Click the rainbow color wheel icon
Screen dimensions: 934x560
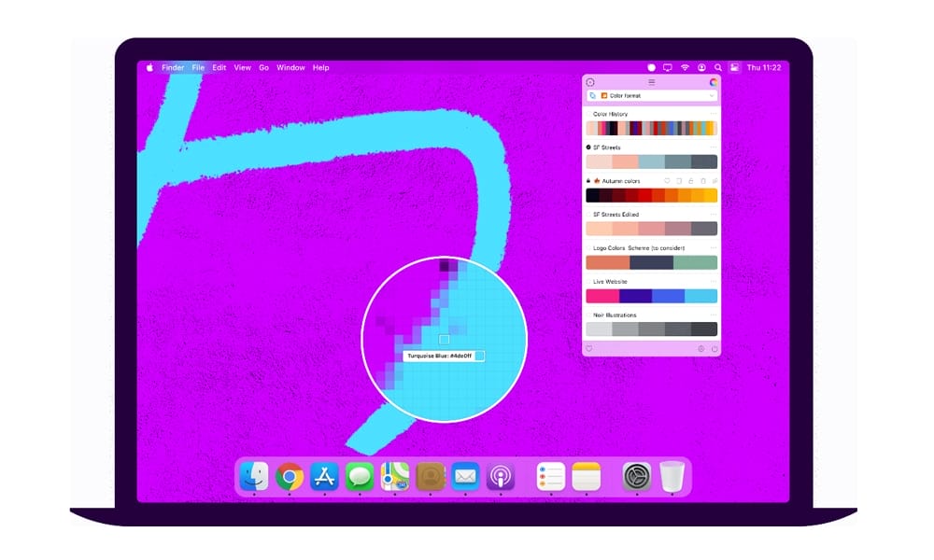pos(713,82)
